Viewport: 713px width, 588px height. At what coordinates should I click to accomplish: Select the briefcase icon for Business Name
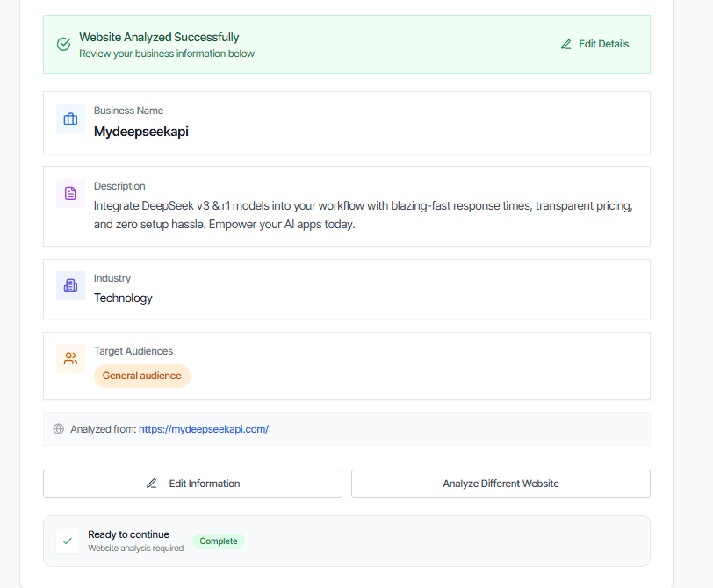click(70, 118)
